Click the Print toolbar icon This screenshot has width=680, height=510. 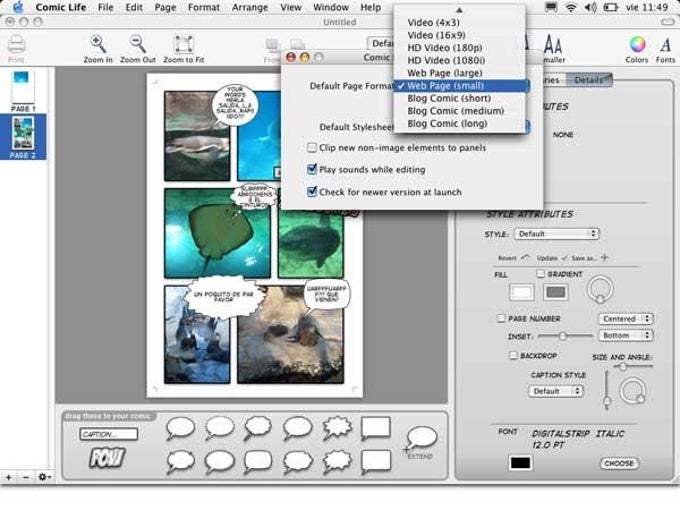pyautogui.click(x=16, y=44)
